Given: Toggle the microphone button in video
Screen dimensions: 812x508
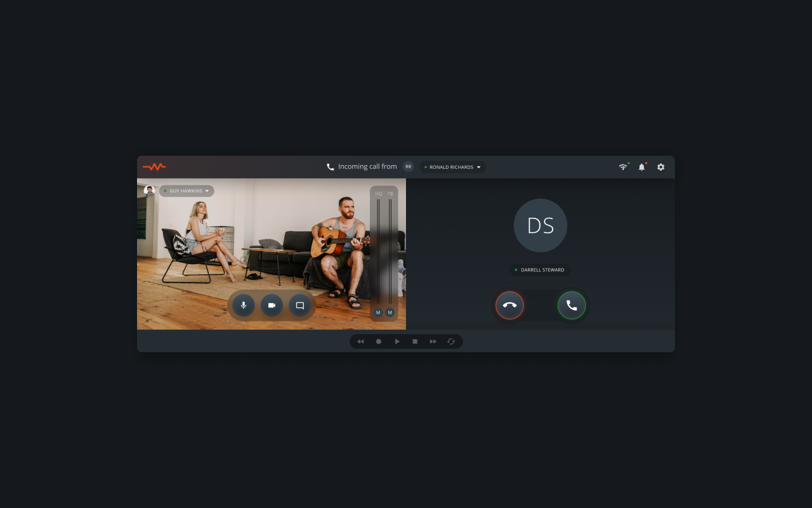Looking at the screenshot, I should click(244, 305).
